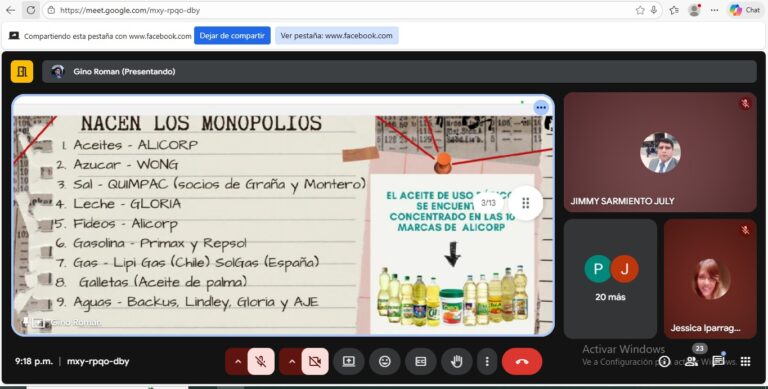Image resolution: width=768 pixels, height=389 pixels.
Task: Click the 23 participant count badge
Action: point(699,349)
